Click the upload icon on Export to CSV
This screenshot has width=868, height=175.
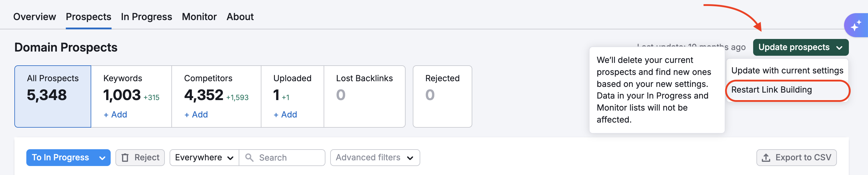(x=766, y=158)
